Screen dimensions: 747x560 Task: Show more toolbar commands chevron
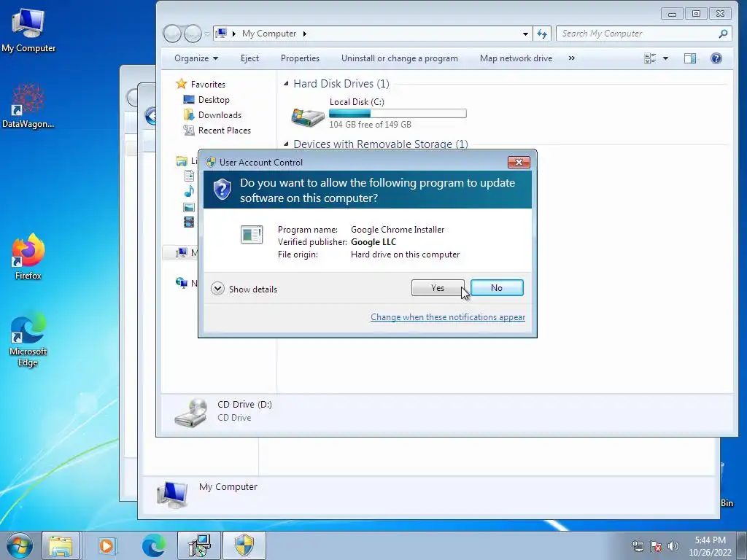572,58
